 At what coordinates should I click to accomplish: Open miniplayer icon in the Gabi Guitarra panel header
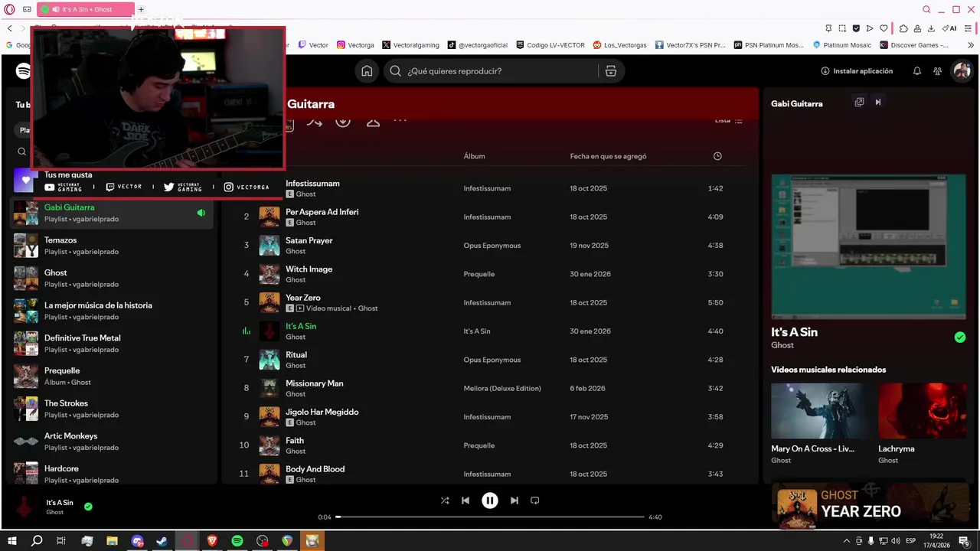(x=859, y=103)
